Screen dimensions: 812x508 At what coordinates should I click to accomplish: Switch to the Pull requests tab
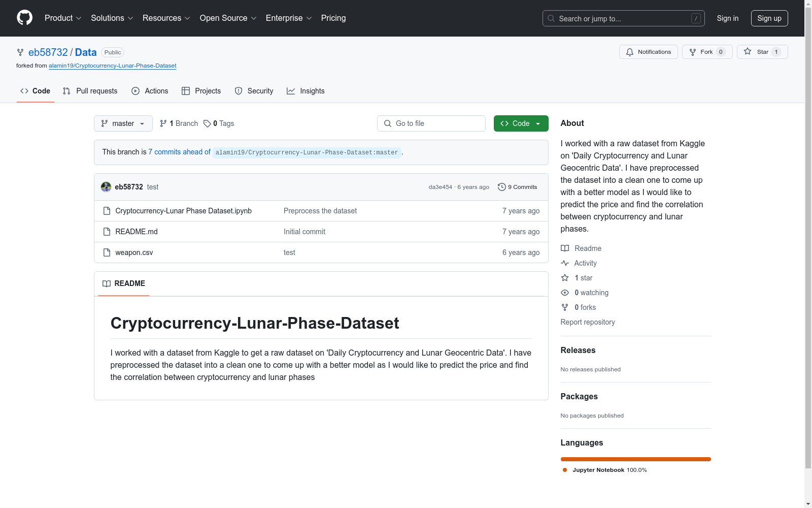(90, 91)
